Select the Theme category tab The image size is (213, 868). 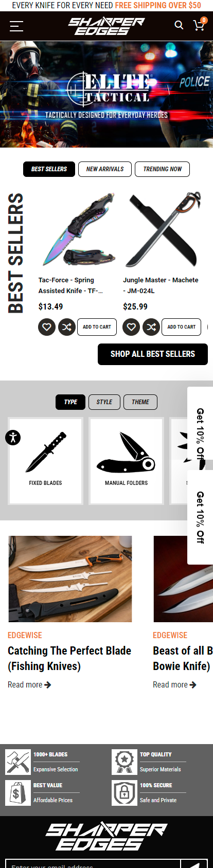[x=140, y=402]
